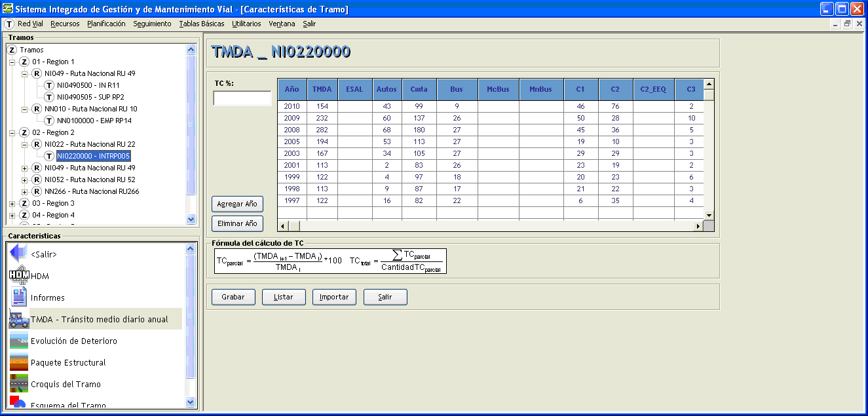Click the <Salir> back arrow icon
This screenshot has height=416, width=868.
click(x=19, y=254)
